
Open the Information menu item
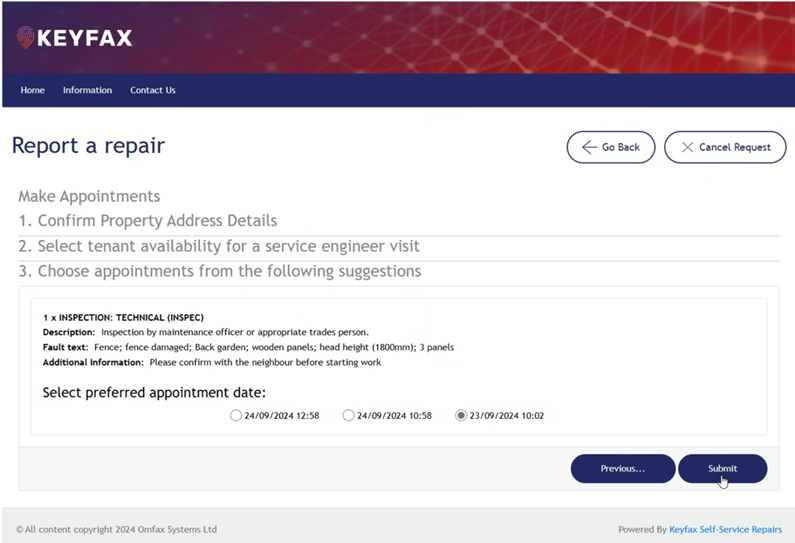coord(87,90)
